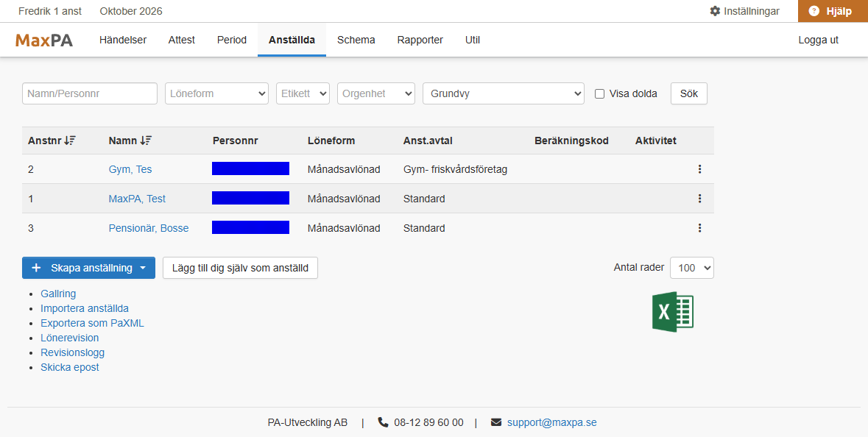Open the Etikett filter dropdown
The image size is (868, 437).
(x=303, y=93)
